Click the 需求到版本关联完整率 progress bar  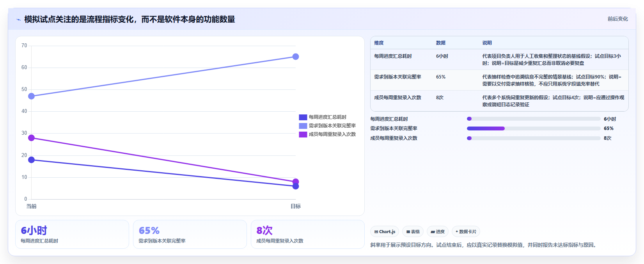point(534,128)
